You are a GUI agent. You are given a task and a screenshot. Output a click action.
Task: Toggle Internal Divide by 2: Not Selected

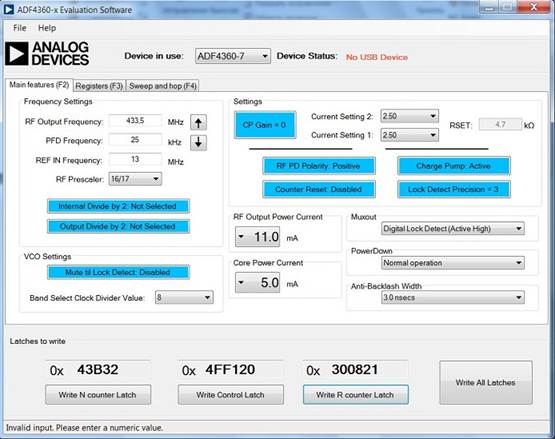[118, 206]
